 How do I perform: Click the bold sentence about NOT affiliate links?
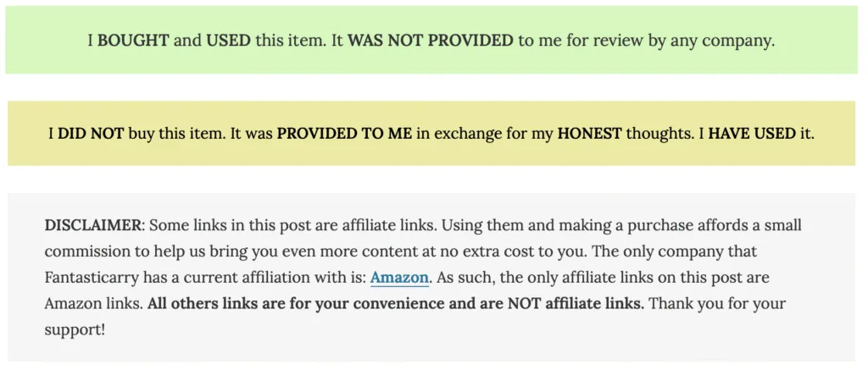396,304
